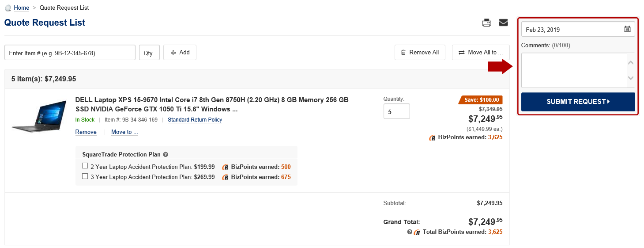Open the Standard Return Policy link

coord(195,120)
